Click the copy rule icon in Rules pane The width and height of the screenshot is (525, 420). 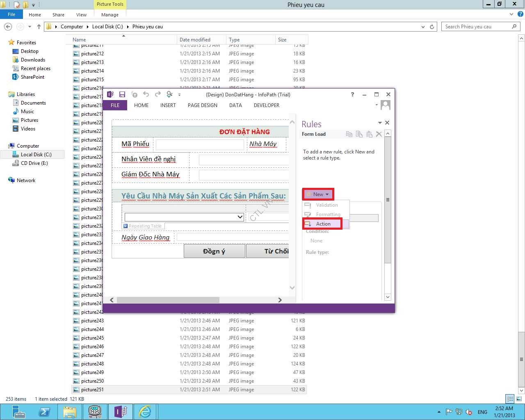coord(349,134)
